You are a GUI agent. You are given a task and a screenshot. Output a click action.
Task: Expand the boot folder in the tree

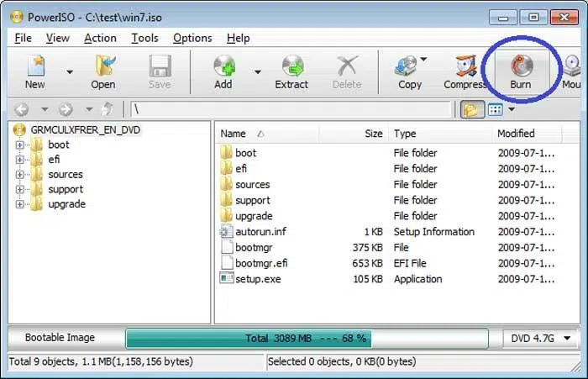pos(20,145)
